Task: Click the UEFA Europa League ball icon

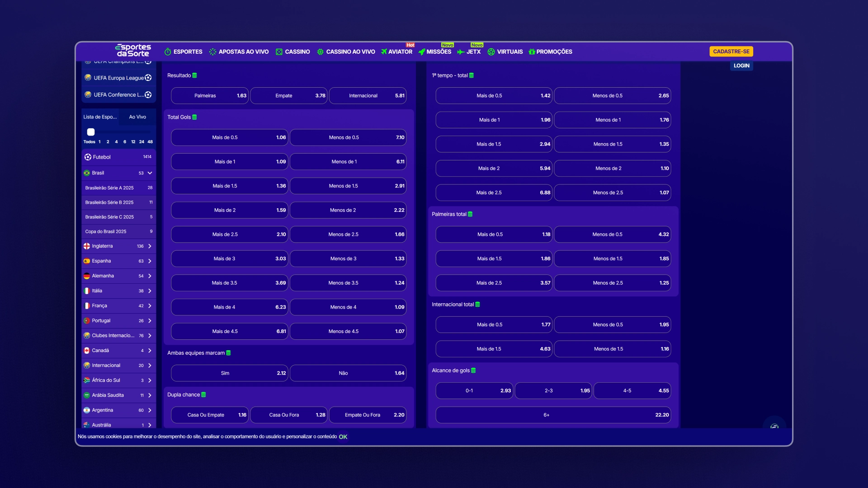Action: click(148, 78)
